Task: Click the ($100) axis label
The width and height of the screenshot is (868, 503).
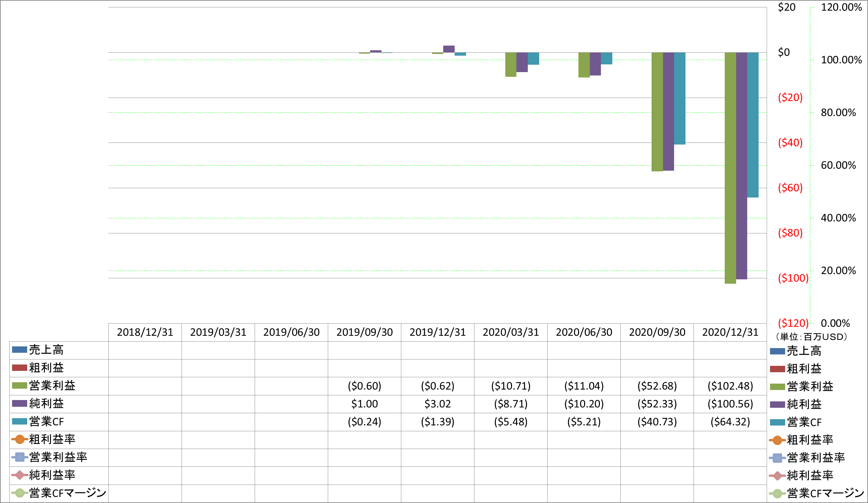Action: (793, 278)
